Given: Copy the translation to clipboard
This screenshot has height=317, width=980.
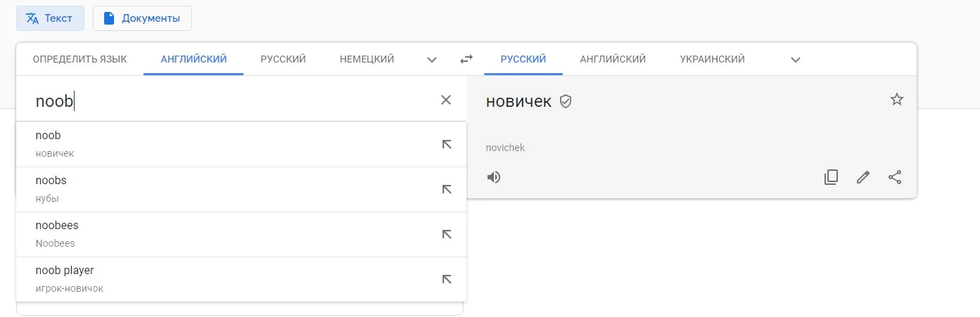Looking at the screenshot, I should coord(831,177).
